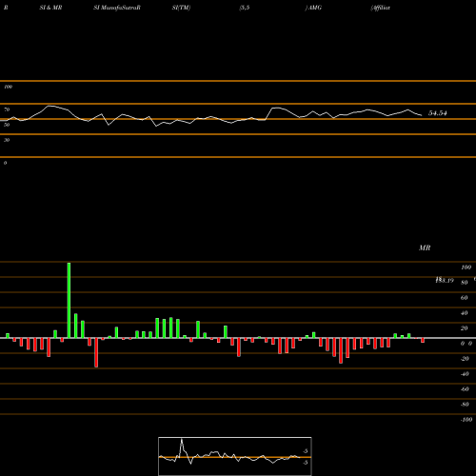Screen dimensions: 476x476
Task: Click the MR axis label -100
Action: [x=466, y=420]
